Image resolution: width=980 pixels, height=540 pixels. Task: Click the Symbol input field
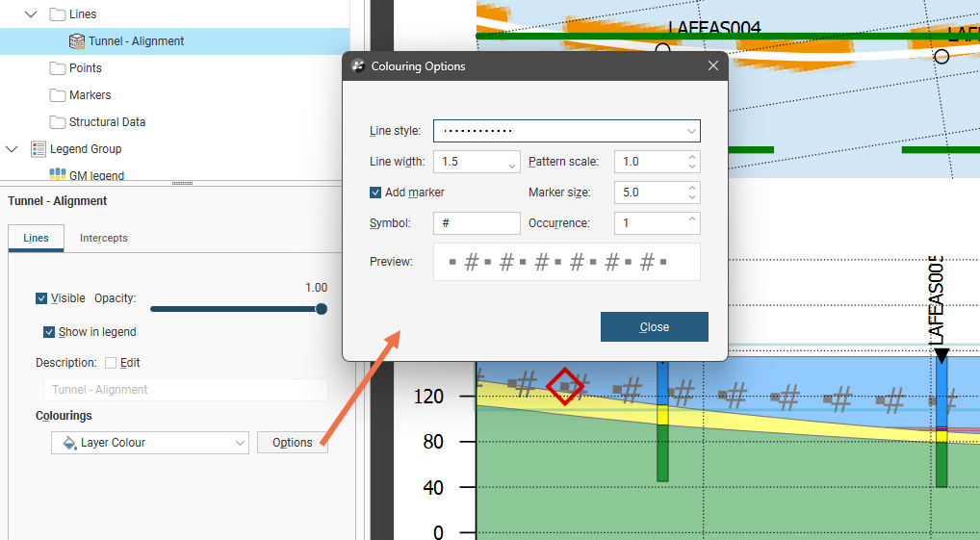pos(477,223)
